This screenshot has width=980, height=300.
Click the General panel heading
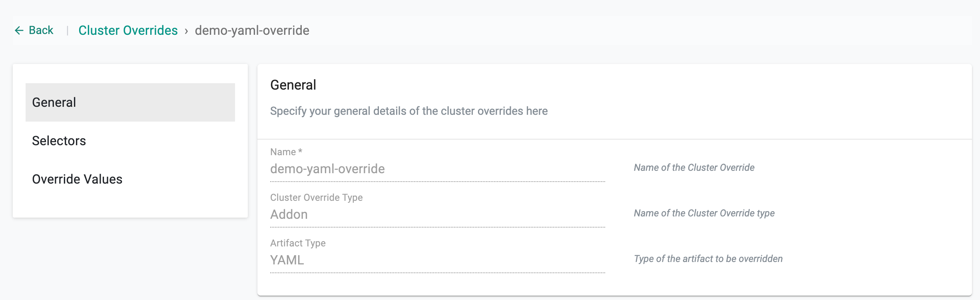(x=293, y=85)
